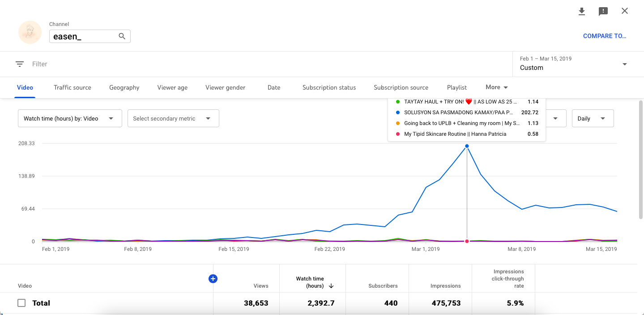Screen dimensions: 644x315
Task: Change the Daily granularity dropdown
Action: click(593, 118)
